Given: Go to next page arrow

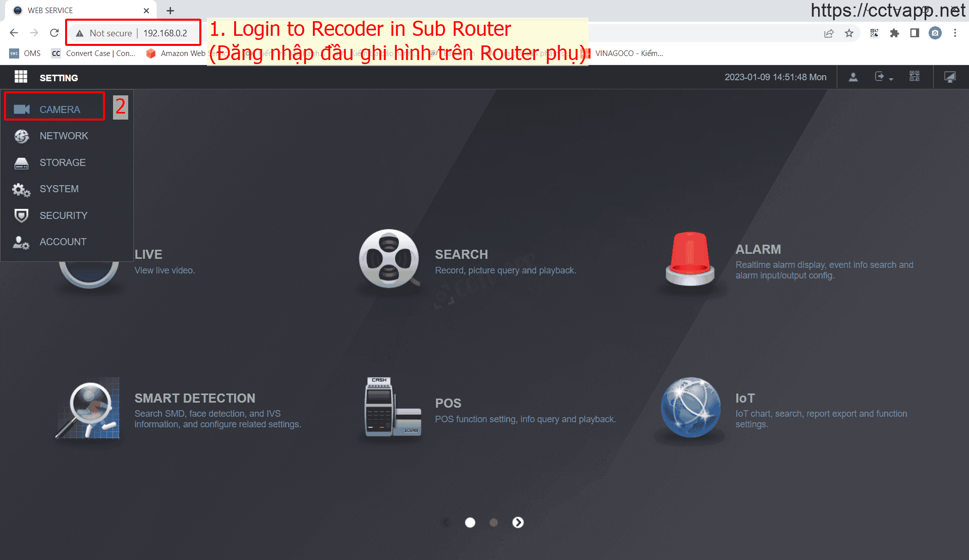Looking at the screenshot, I should (x=518, y=523).
